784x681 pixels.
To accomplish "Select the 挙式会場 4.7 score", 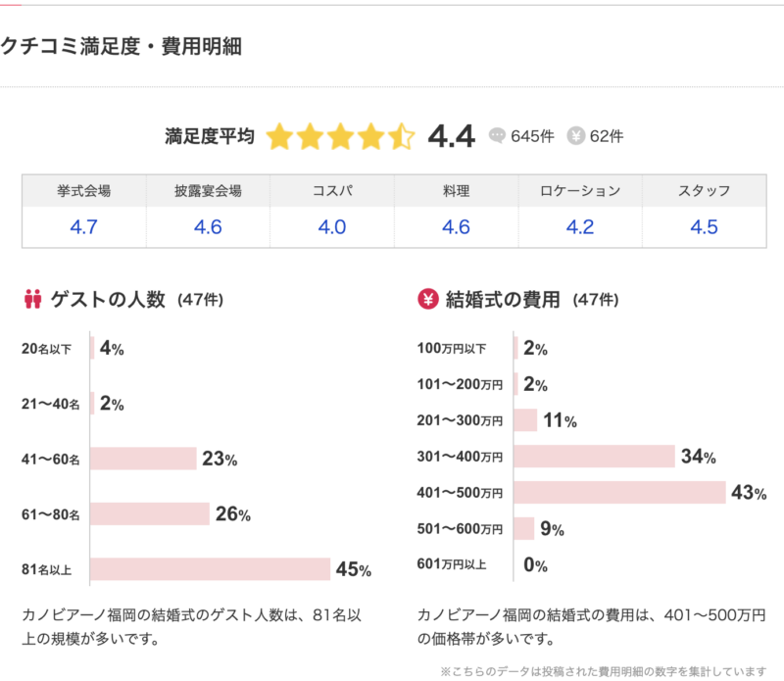I will (x=83, y=227).
